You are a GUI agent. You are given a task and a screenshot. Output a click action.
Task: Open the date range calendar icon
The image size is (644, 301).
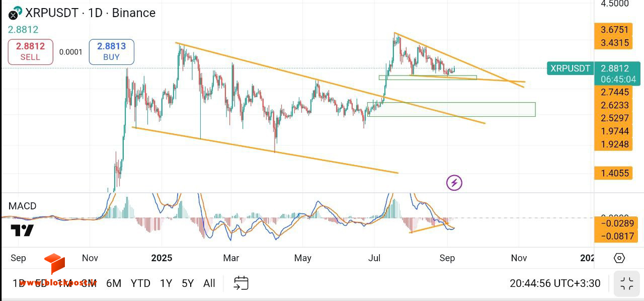coord(241,283)
